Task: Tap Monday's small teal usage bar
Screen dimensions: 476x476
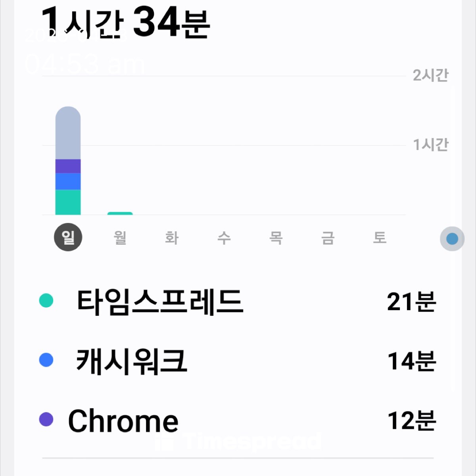Action: (120, 213)
